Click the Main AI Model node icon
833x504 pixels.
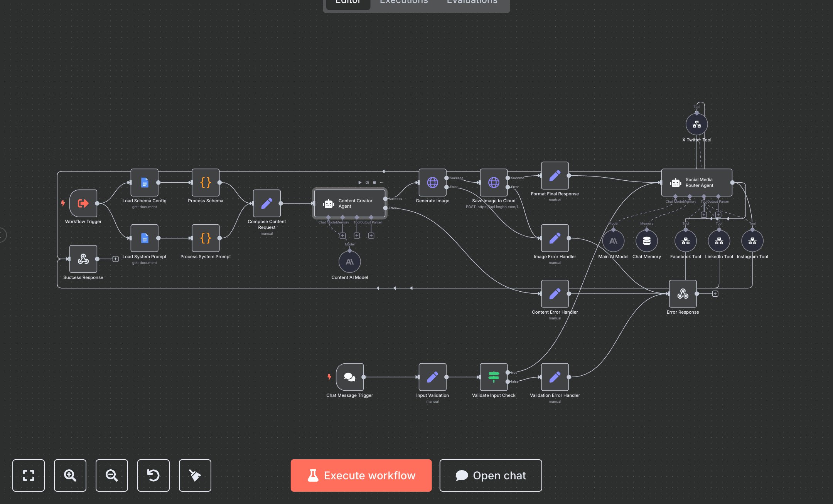[x=613, y=241]
